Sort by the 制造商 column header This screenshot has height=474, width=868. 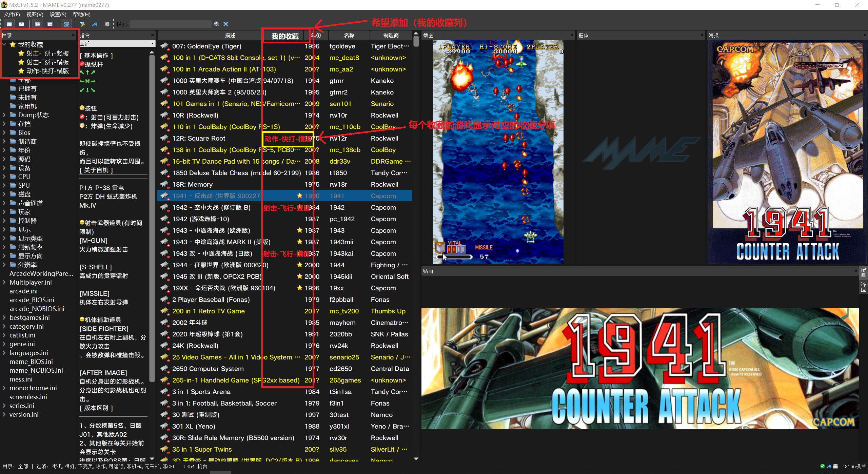[x=391, y=35]
